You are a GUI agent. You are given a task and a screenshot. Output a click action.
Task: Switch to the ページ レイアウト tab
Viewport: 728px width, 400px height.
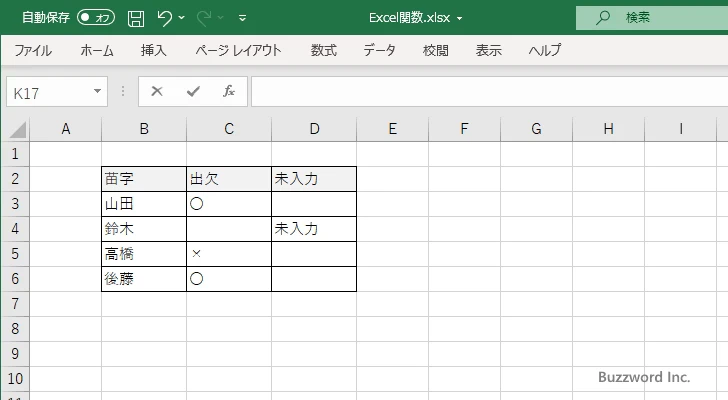tap(238, 50)
